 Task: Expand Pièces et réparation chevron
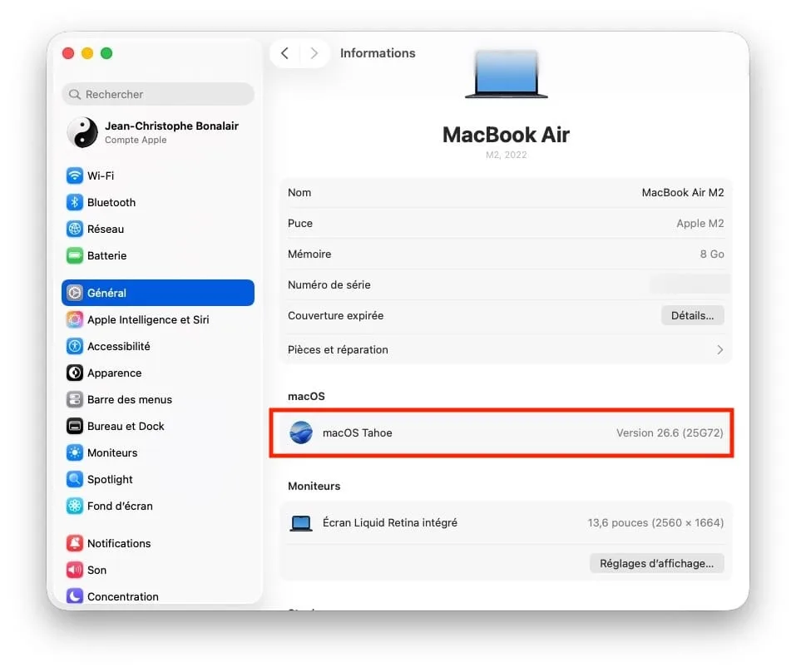click(x=719, y=349)
